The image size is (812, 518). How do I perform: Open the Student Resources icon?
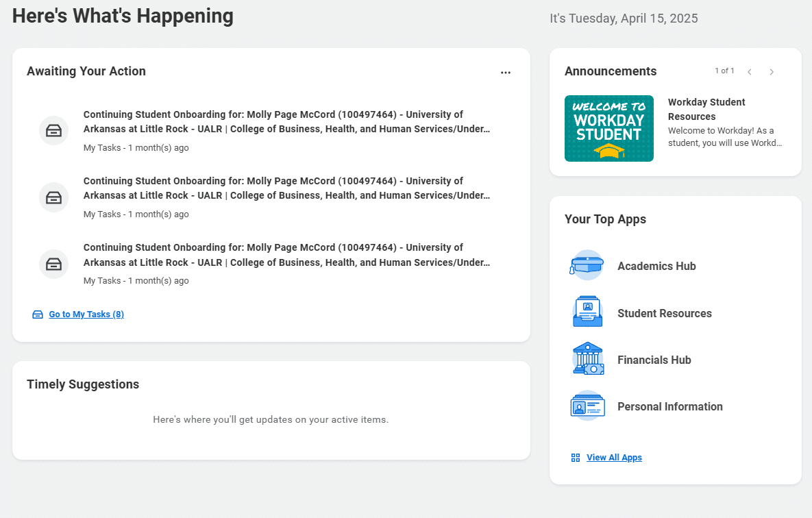[x=587, y=312]
